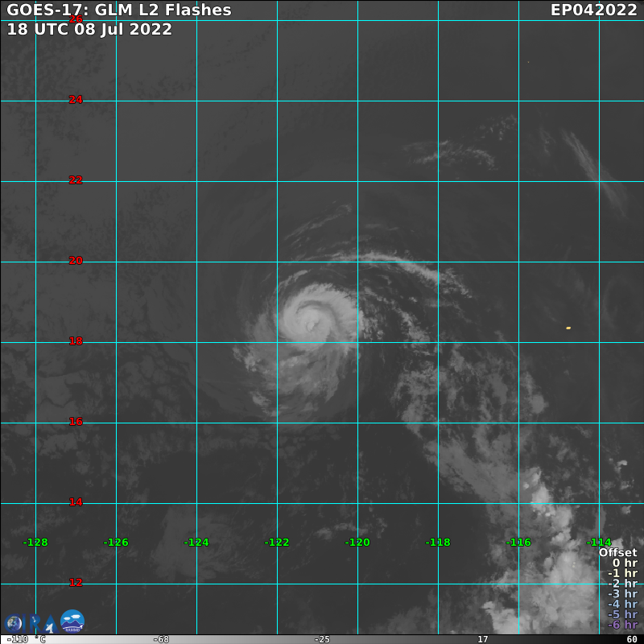Click the hurricane eye in the cloud swirl
Screen dimensions: 644x644
coord(312,326)
